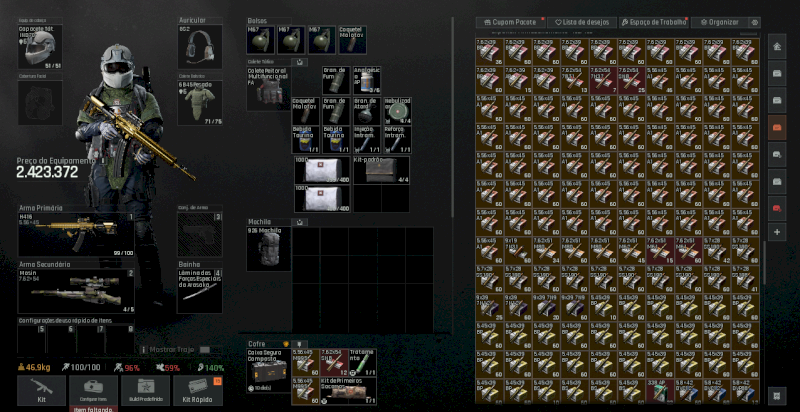Image resolution: width=800 pixels, height=412 pixels.
Task: Click the stash scrollbar thumb
Action: [x=764, y=263]
